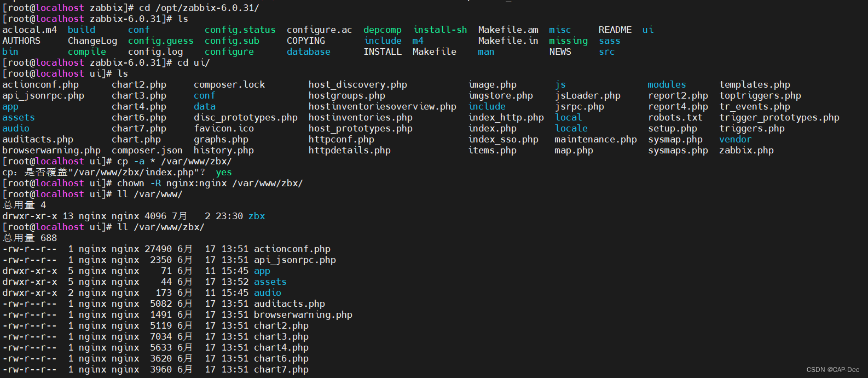Select the 'sysmaps.php' file name
Screen dimensions: 868x378
pos(678,150)
